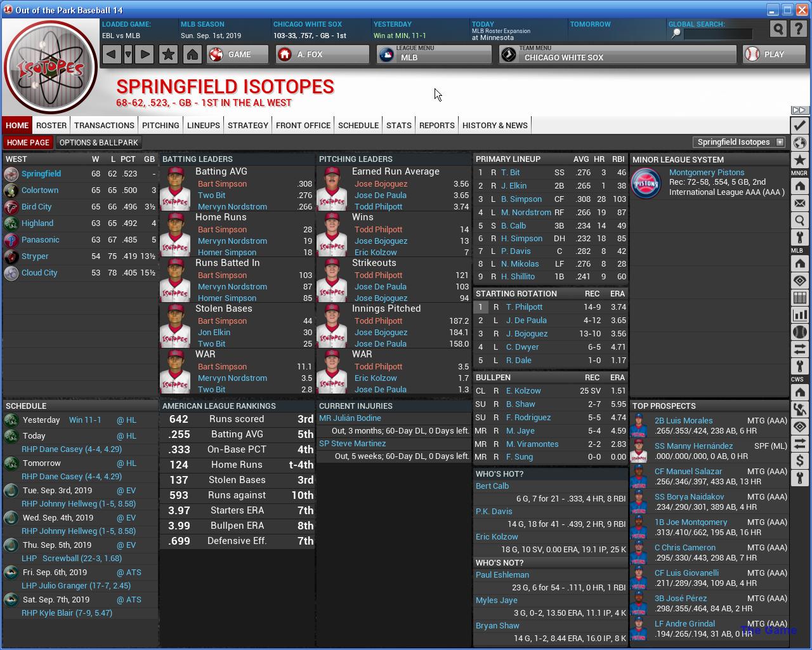This screenshot has width=812, height=650.
Task: Open Jose Bojoguez under Earned Run Average
Action: click(x=381, y=183)
